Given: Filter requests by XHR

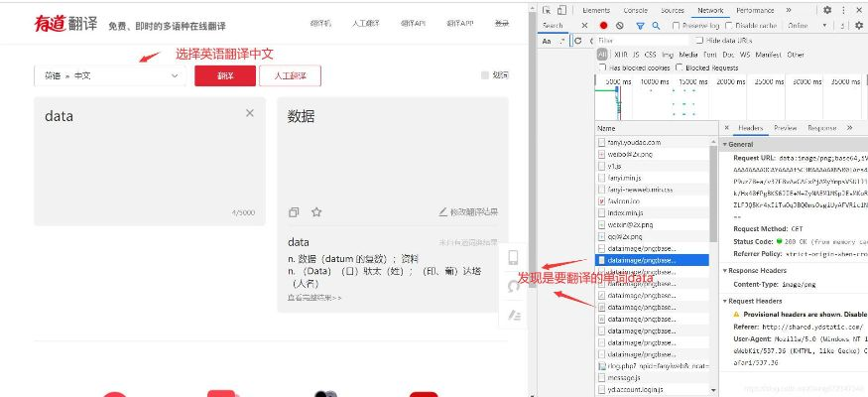Looking at the screenshot, I should (x=621, y=55).
